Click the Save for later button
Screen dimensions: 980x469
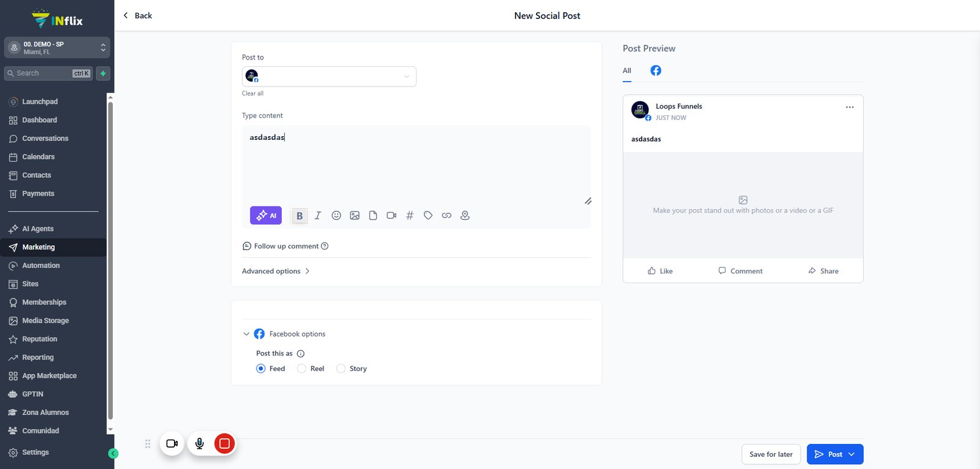771,454
